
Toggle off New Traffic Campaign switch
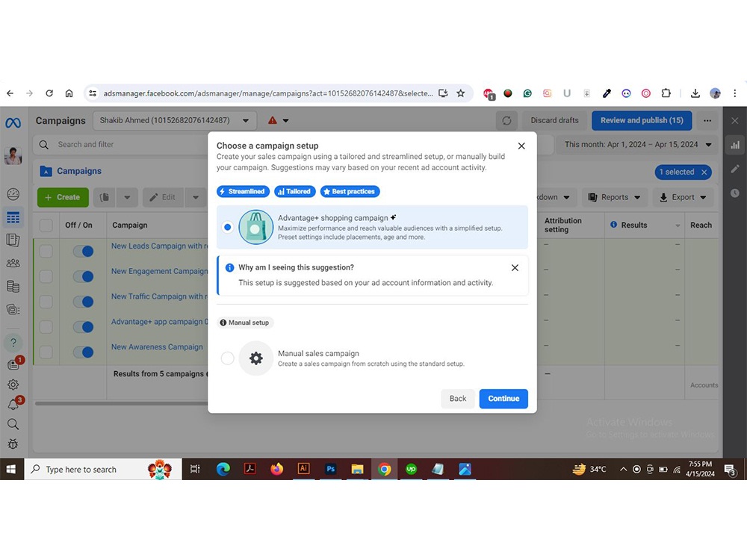[84, 302]
